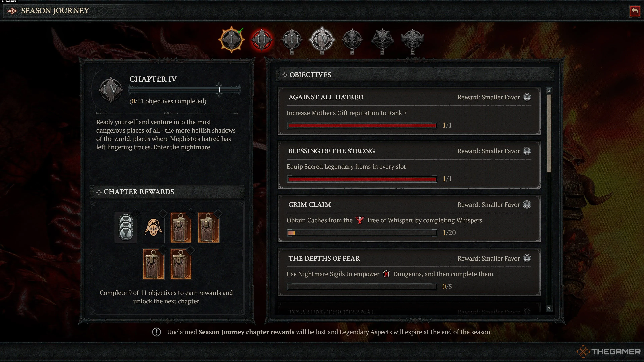Select the locked Chapter III emblem
This screenshot has height=362, width=644.
point(292,40)
